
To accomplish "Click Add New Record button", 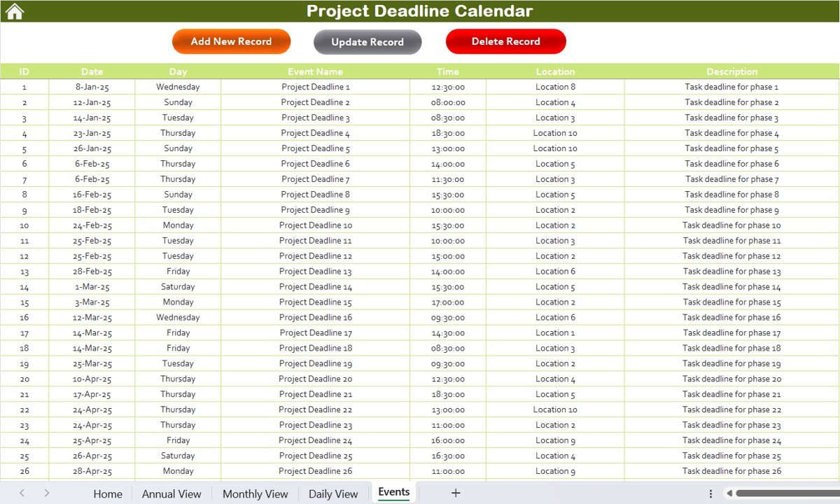I will [231, 41].
